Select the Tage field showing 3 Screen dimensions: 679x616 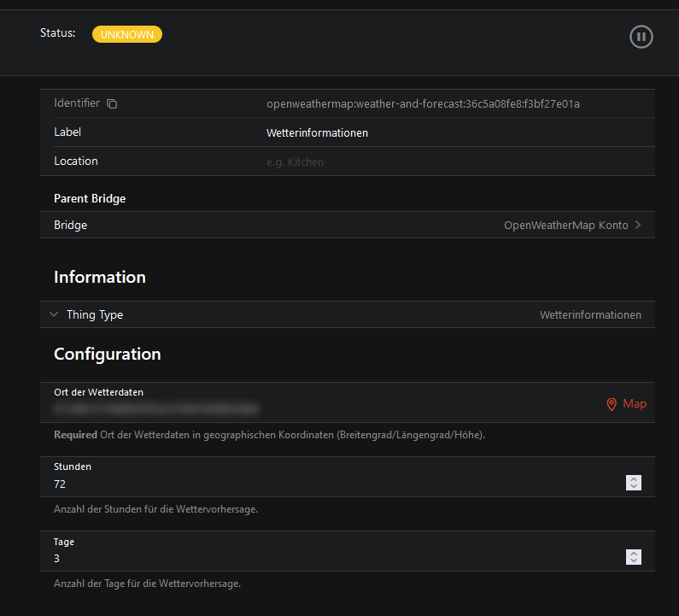(x=333, y=558)
